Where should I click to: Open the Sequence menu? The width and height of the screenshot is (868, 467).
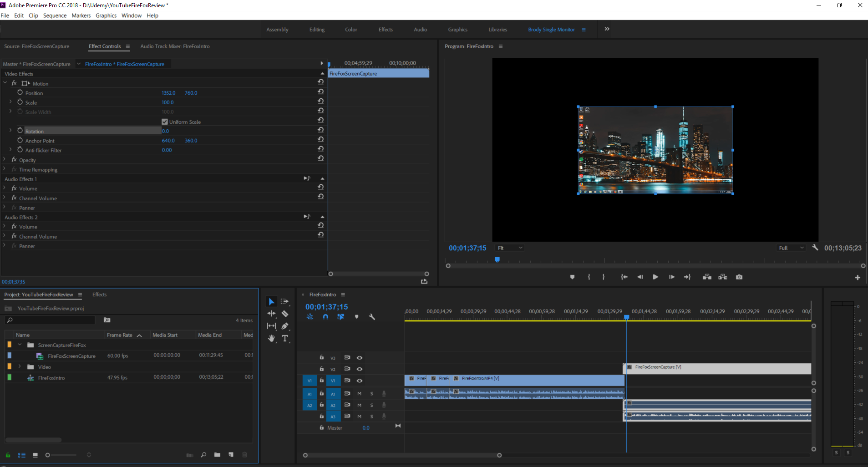click(x=55, y=15)
